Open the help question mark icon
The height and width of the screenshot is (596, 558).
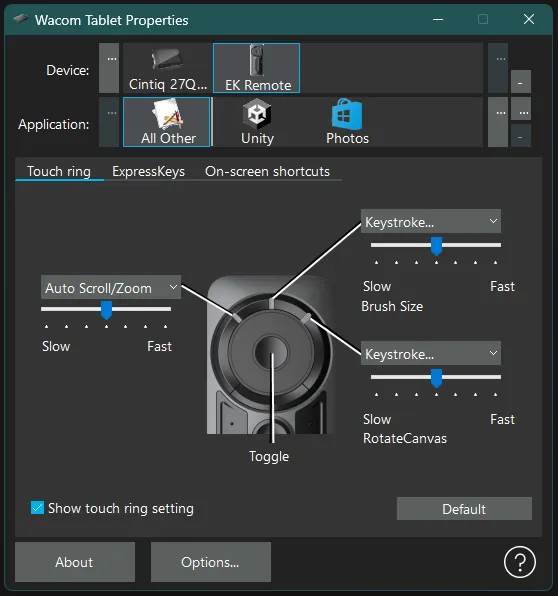(520, 562)
